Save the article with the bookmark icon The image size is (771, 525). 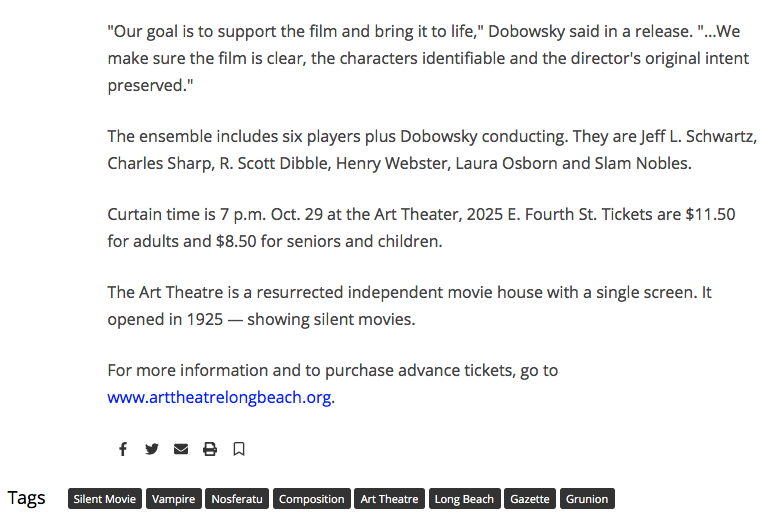[239, 449]
